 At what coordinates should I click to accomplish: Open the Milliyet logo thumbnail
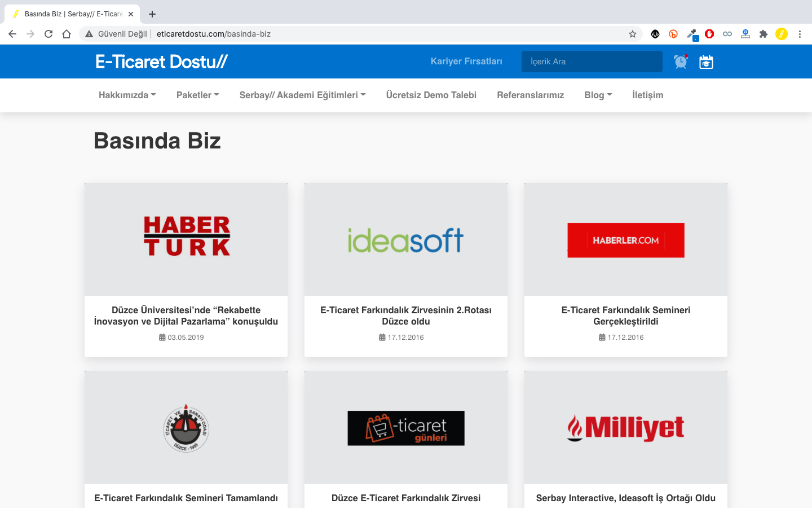coord(626,427)
